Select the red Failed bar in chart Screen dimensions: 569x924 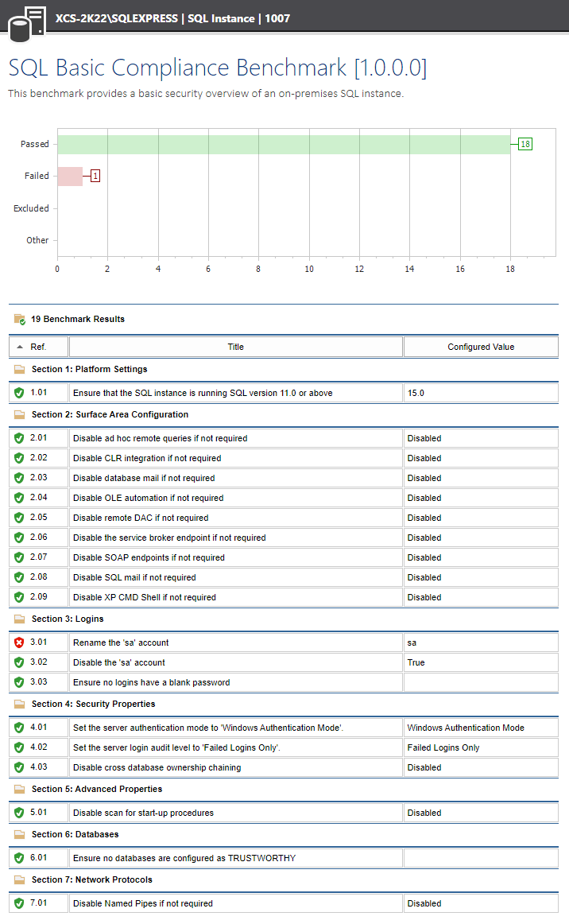click(70, 177)
